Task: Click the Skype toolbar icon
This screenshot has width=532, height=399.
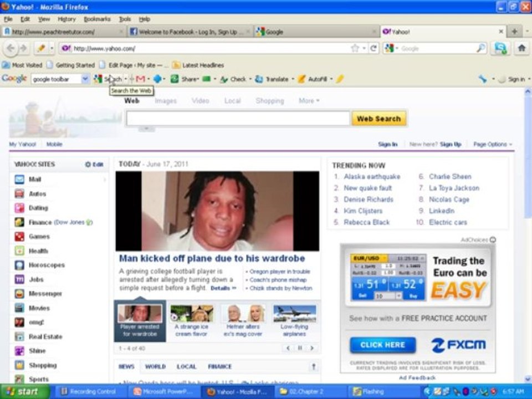Action: click(x=501, y=48)
